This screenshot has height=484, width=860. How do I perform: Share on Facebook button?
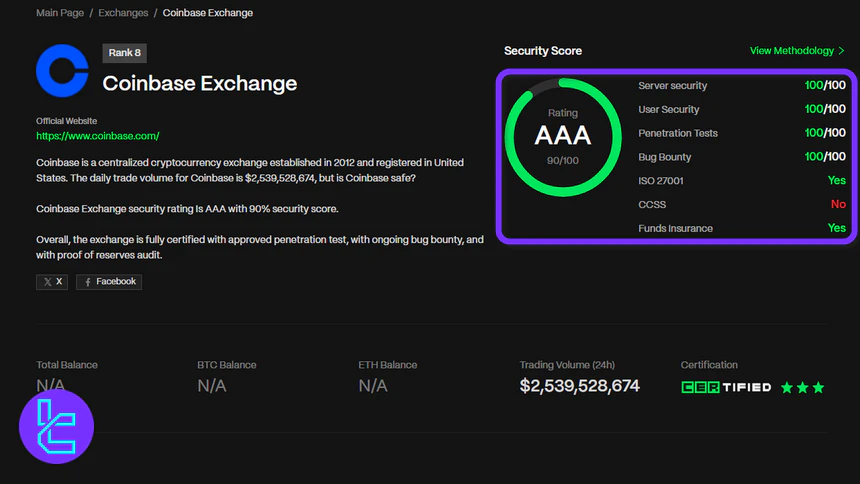[109, 282]
